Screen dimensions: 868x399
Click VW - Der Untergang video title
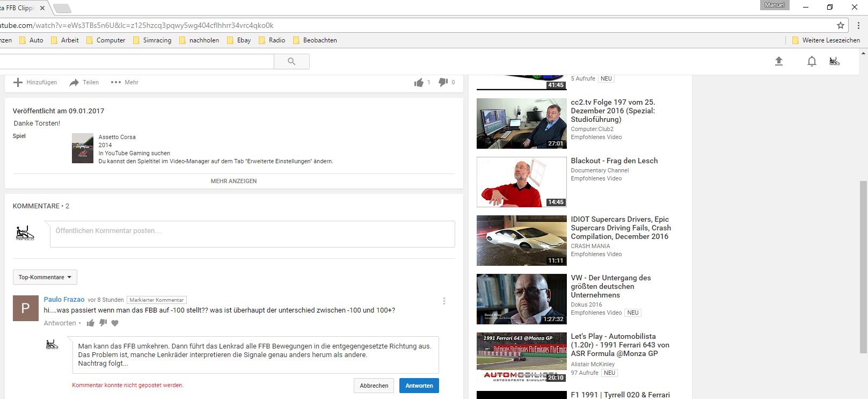(x=611, y=286)
